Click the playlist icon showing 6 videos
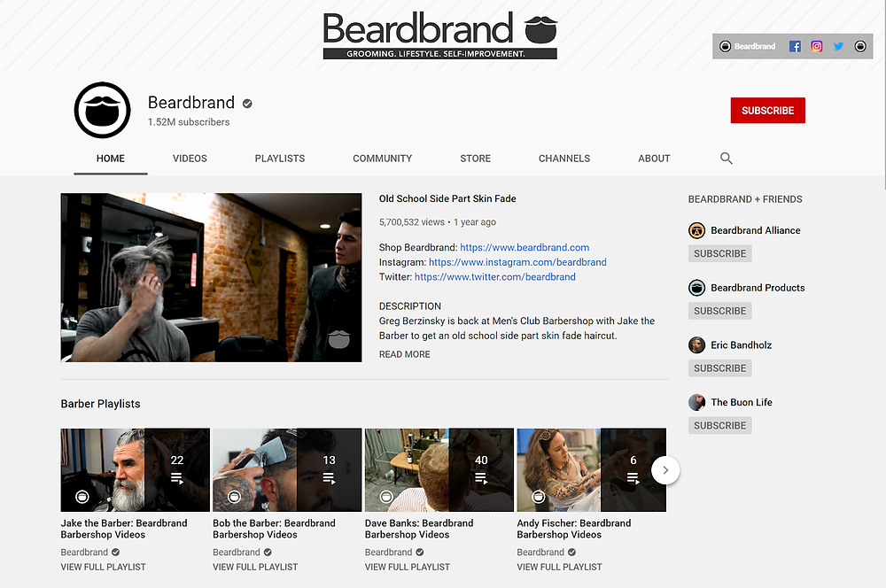 pos(633,478)
